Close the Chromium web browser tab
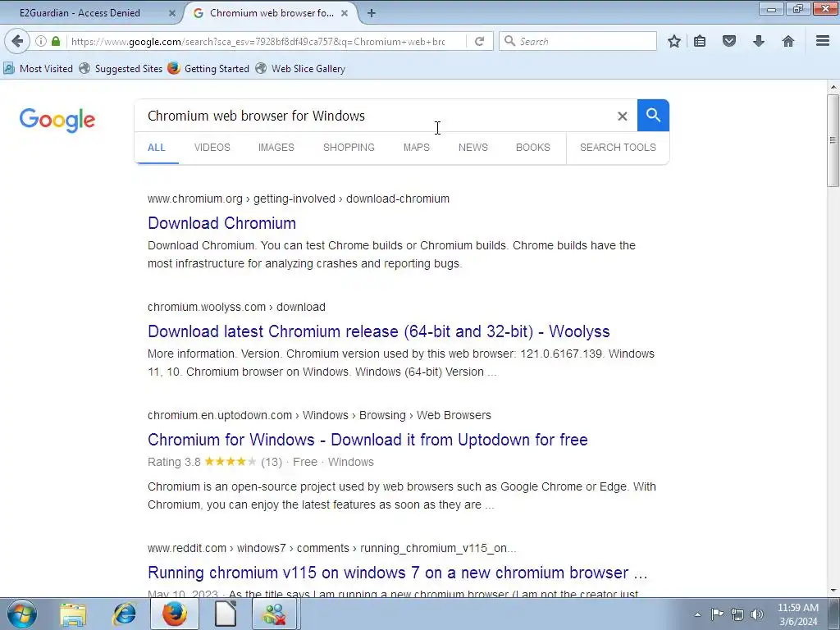Screen dimensions: 840x630 pos(345,13)
